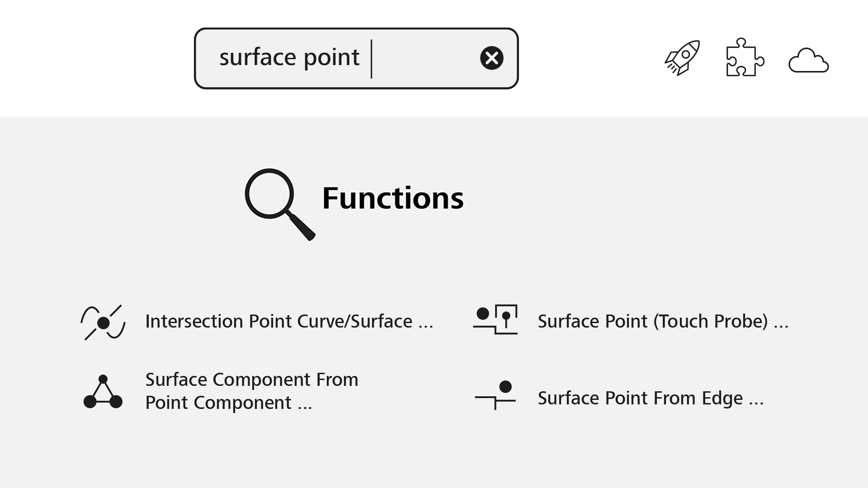Screen dimensions: 868x488
Task: Choose Surface Component From Point Component
Action: pos(251,391)
